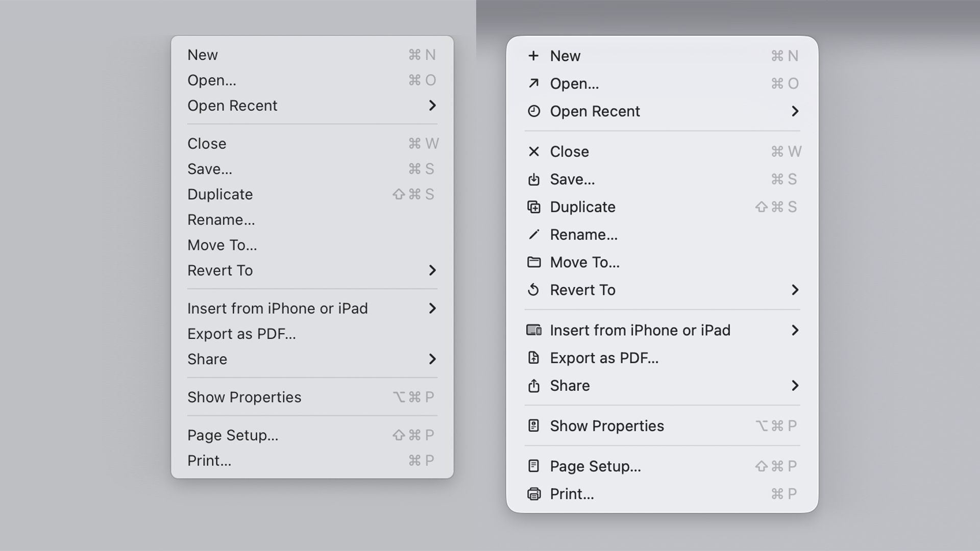Viewport: 980px width, 551px height.
Task: Click the X icon next to Close
Action: [534, 152]
